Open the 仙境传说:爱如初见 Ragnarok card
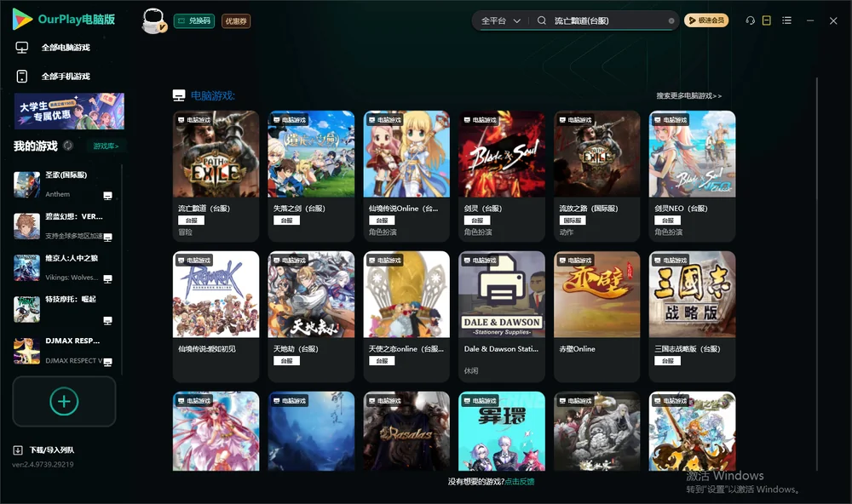 point(216,317)
